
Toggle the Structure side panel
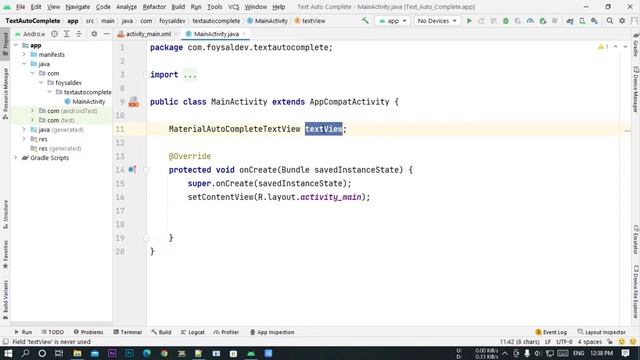[5, 214]
